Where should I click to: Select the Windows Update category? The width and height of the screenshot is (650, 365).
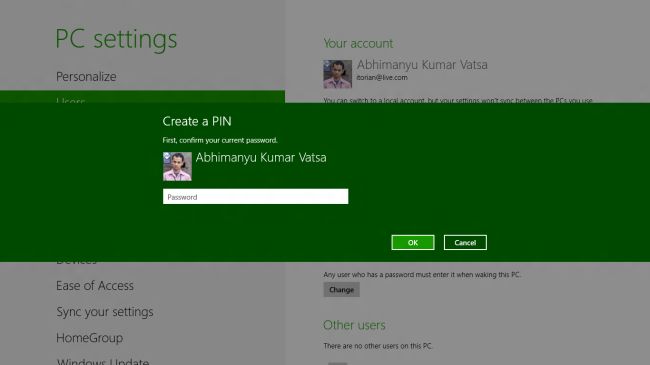click(103, 361)
